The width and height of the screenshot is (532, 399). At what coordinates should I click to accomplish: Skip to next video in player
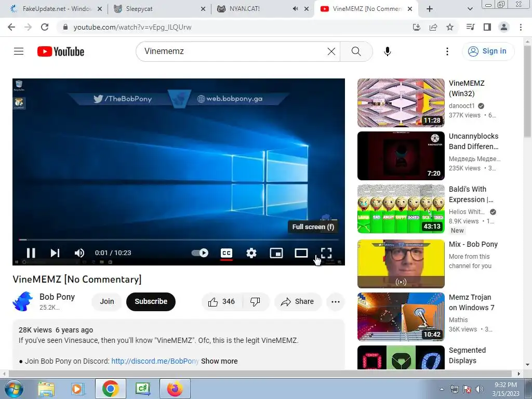(55, 253)
